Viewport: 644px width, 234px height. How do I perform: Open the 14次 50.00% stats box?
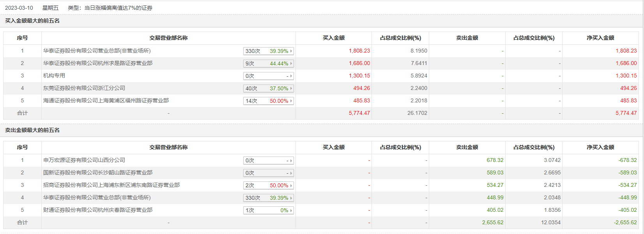point(268,101)
